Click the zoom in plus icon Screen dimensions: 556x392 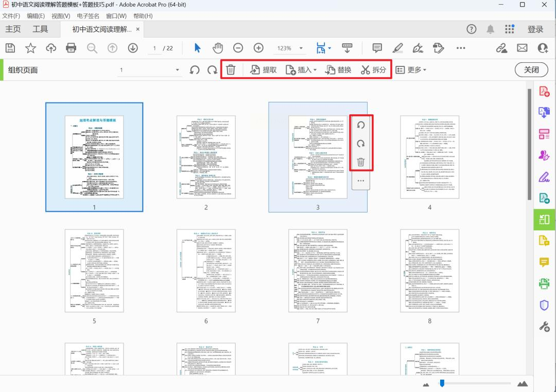pyautogui.click(x=258, y=48)
